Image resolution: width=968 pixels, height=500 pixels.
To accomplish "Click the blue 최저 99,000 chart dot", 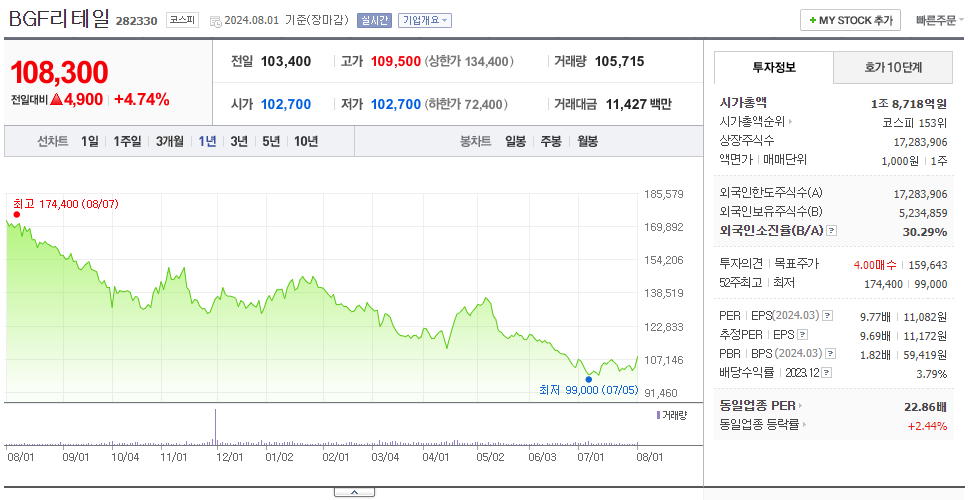I will pyautogui.click(x=588, y=380).
